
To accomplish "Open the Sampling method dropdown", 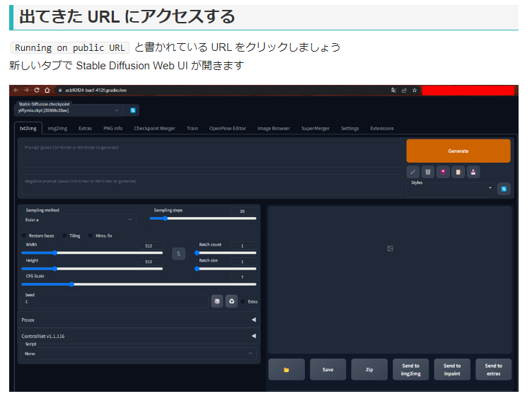I will coord(79,220).
